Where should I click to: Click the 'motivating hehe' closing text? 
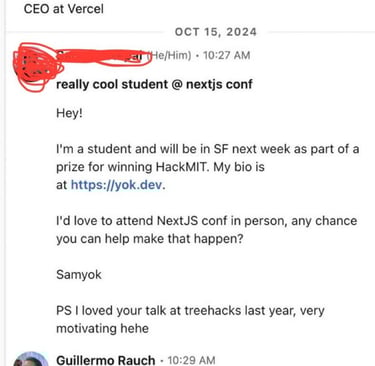[x=102, y=328]
